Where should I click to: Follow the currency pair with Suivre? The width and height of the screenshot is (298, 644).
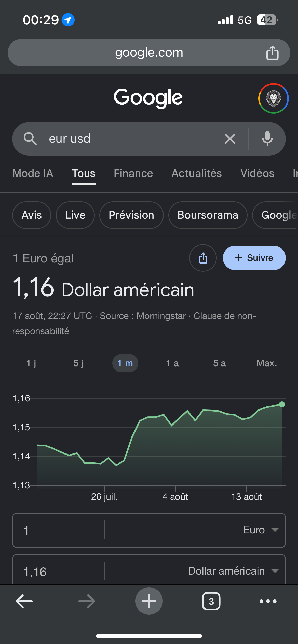point(254,258)
